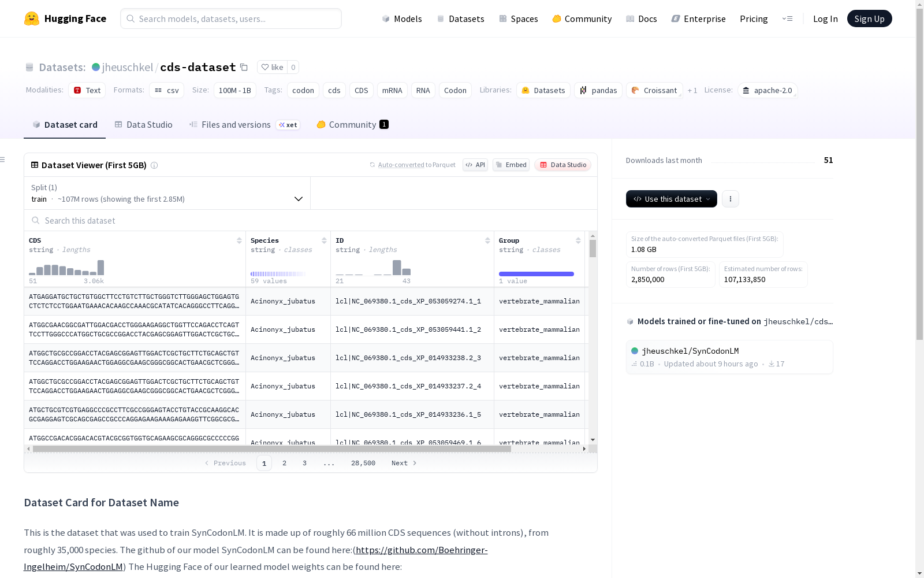
Task: Click the CDS lengths histogram
Action: (x=66, y=268)
